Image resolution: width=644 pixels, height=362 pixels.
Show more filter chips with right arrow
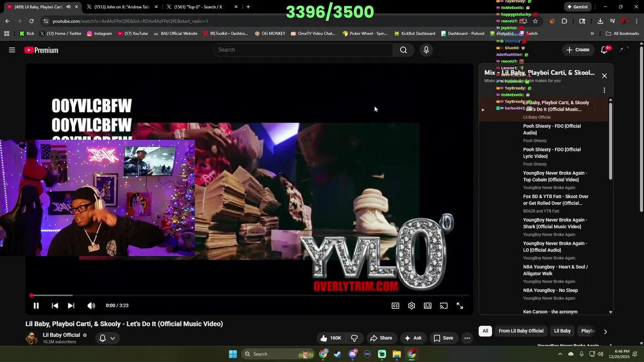(x=605, y=331)
